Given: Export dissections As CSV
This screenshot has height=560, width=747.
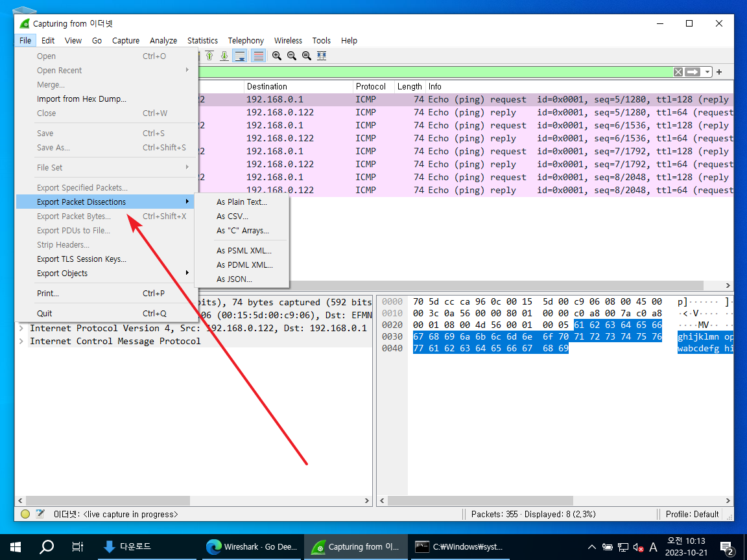Looking at the screenshot, I should (x=241, y=216).
